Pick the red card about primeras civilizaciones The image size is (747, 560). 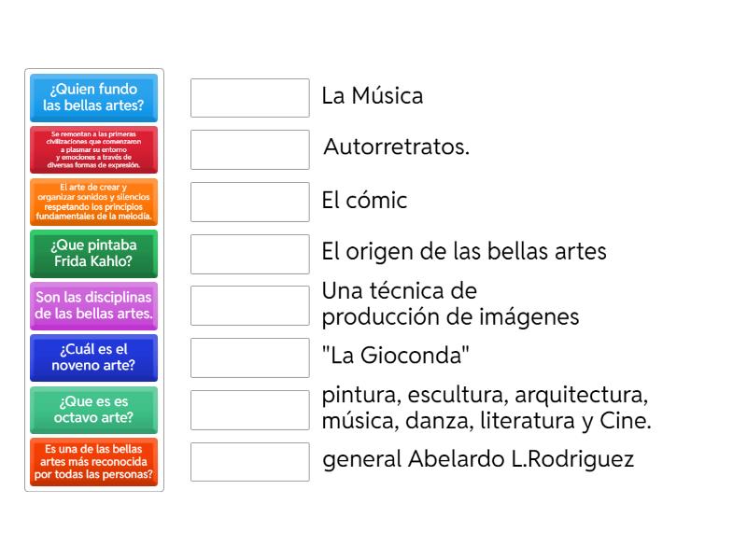point(92,149)
